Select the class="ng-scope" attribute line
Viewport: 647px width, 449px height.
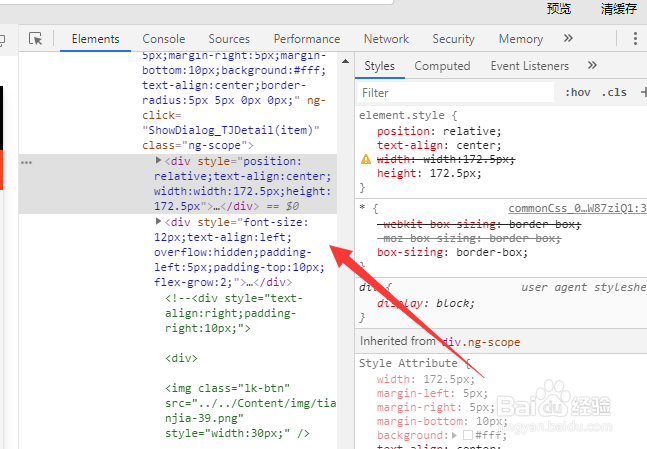pos(198,145)
